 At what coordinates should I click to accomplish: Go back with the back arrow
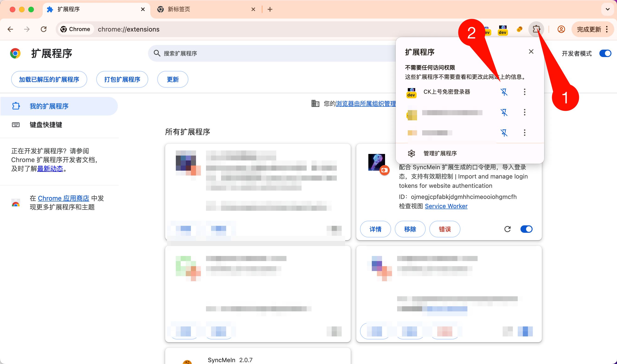click(10, 29)
